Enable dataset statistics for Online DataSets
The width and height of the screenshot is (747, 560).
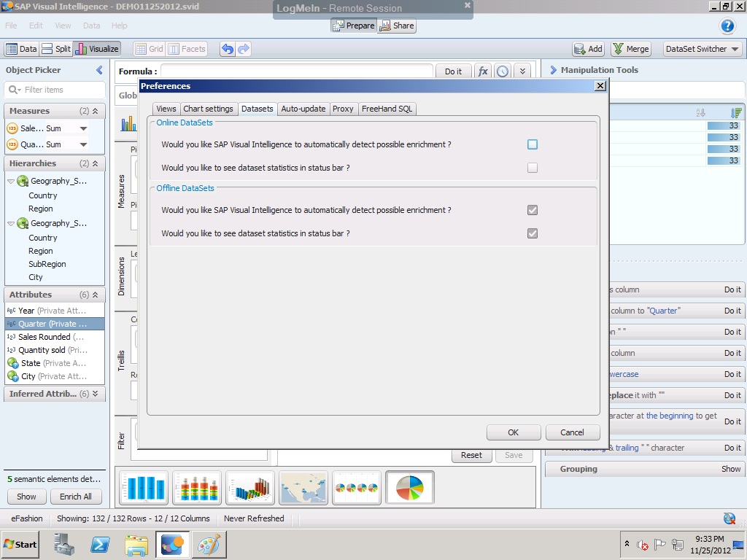532,168
